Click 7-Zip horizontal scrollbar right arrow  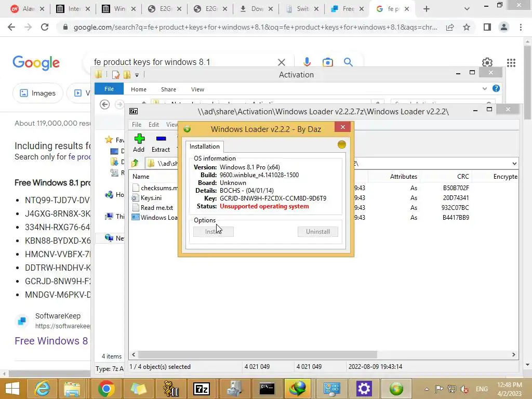pyautogui.click(x=514, y=354)
